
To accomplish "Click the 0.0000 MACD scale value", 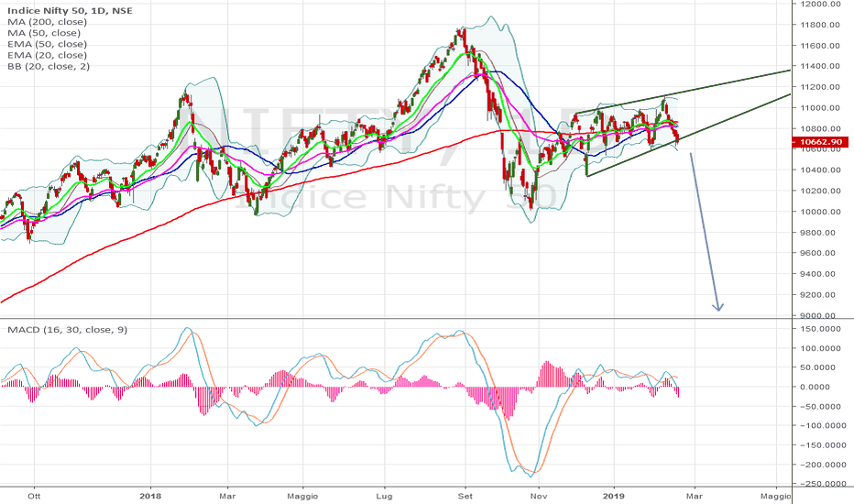I will [816, 387].
